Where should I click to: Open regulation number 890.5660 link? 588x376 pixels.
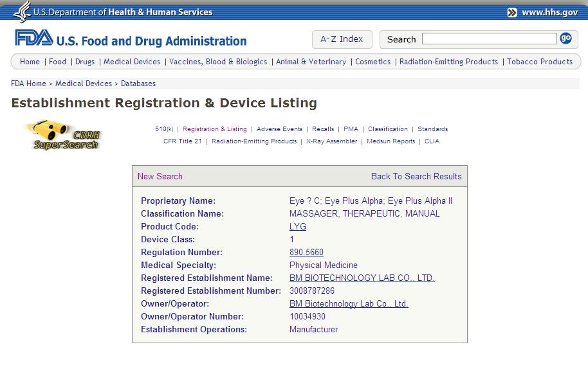306,252
